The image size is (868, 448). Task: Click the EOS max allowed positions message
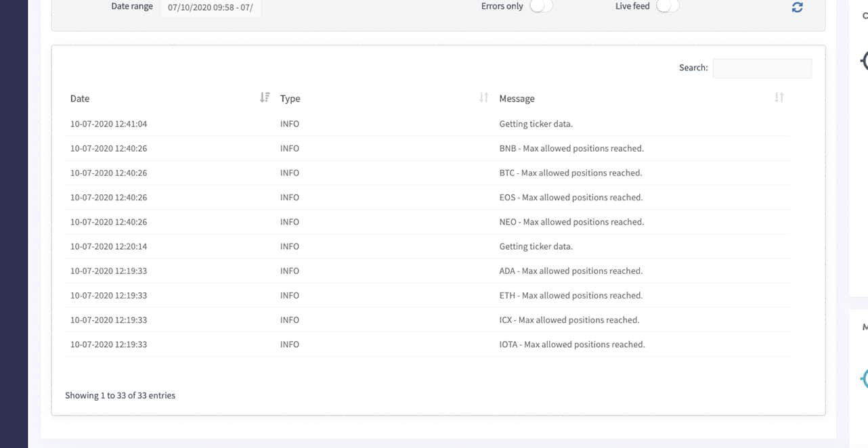[x=571, y=198]
